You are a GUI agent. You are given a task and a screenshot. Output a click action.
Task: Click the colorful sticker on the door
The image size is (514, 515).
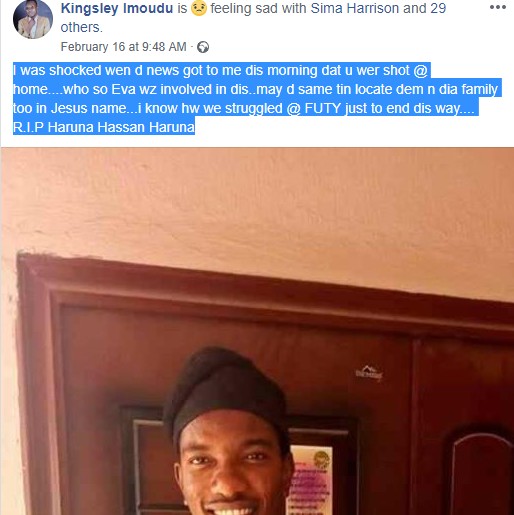tap(310, 480)
